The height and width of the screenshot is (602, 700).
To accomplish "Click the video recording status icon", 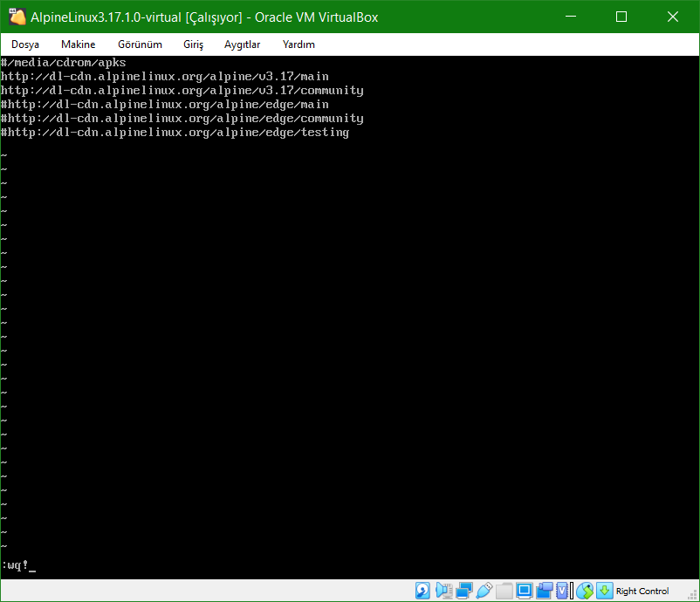I will (544, 591).
